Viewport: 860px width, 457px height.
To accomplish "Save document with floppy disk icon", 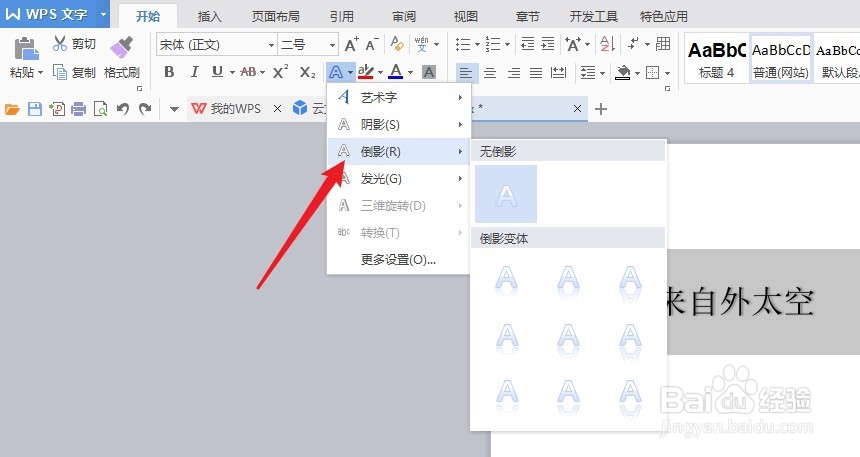I will click(x=35, y=109).
